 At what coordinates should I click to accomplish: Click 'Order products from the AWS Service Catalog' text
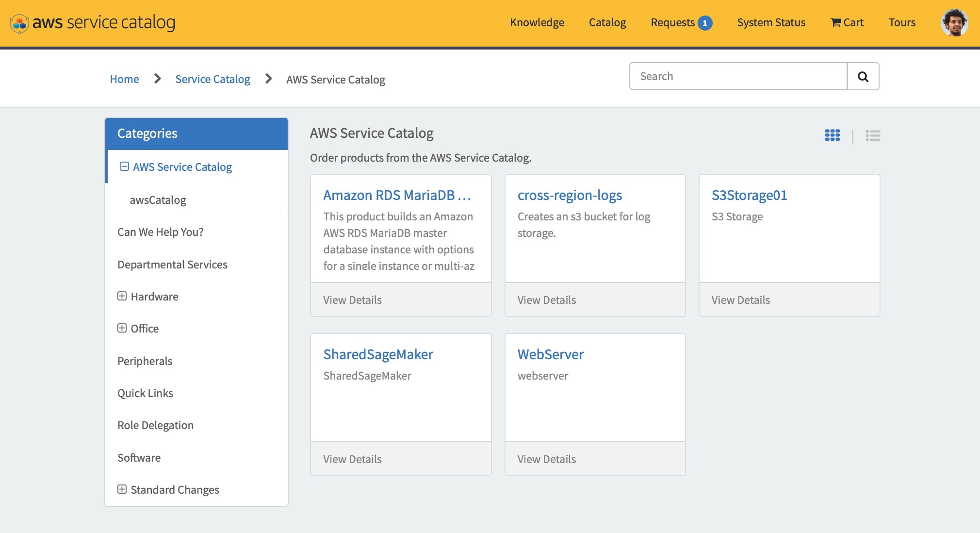tap(421, 158)
